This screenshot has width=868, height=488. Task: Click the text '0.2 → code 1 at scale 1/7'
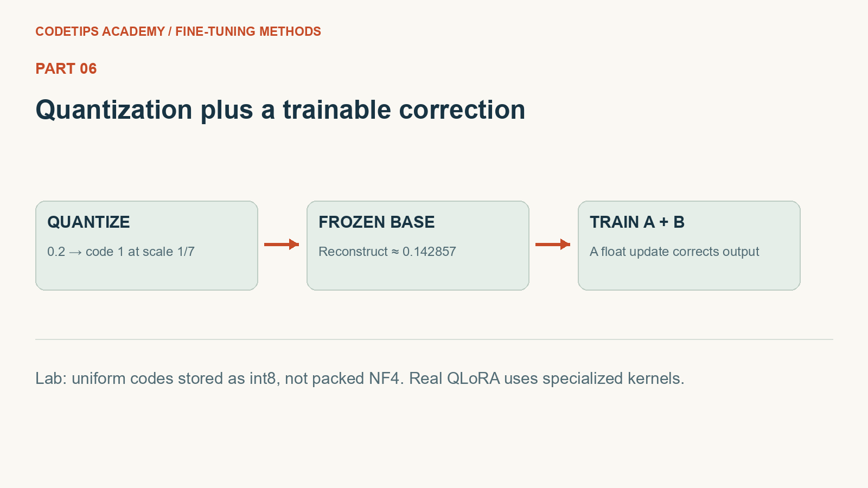(x=121, y=252)
